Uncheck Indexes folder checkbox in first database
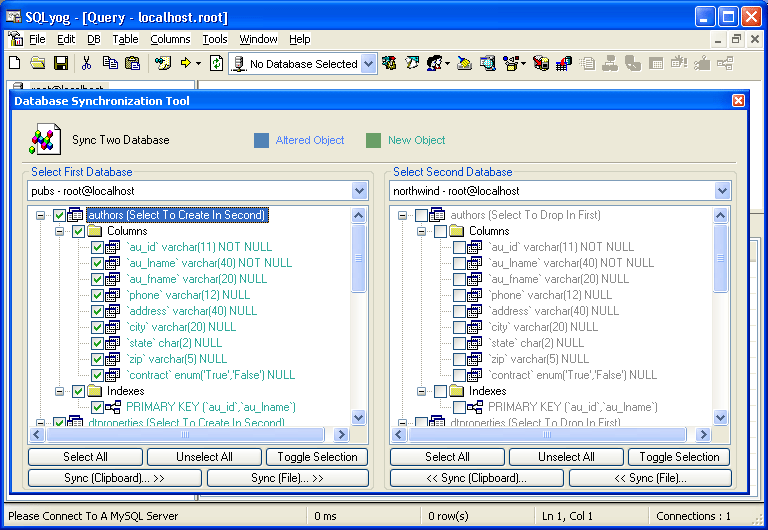This screenshot has height=530, width=768. click(78, 391)
